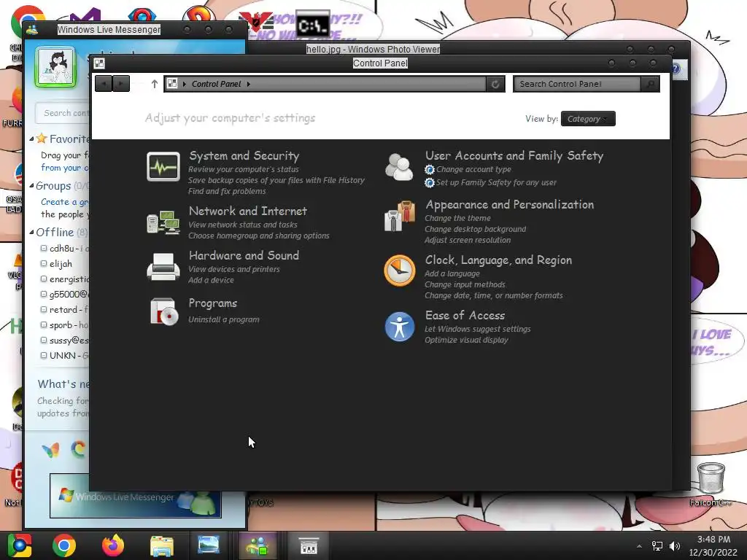Image resolution: width=747 pixels, height=560 pixels.
Task: Open the User Accounts people icon
Action: [399, 167]
